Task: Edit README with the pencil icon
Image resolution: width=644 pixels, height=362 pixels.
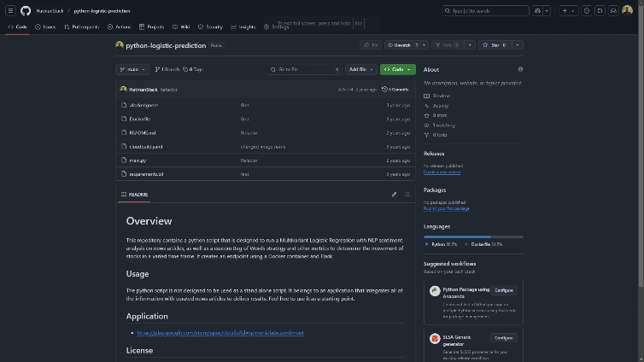Action: [x=394, y=195]
